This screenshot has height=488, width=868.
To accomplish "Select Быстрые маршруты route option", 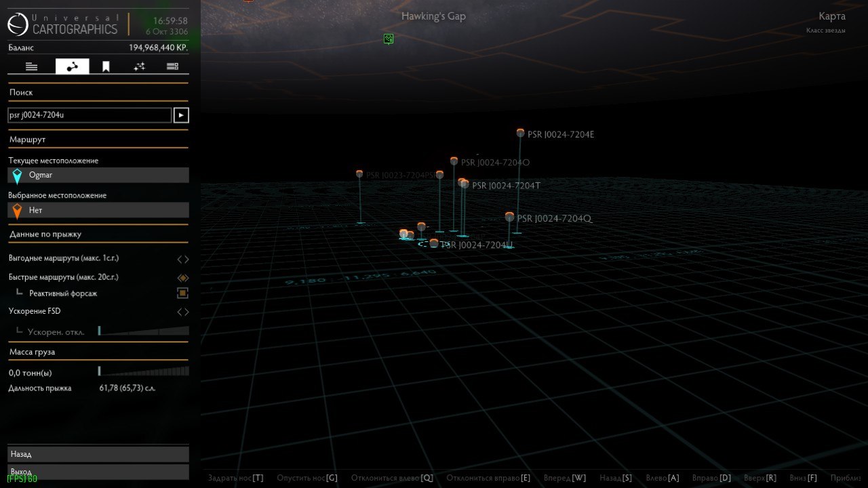I will pyautogui.click(x=98, y=277).
